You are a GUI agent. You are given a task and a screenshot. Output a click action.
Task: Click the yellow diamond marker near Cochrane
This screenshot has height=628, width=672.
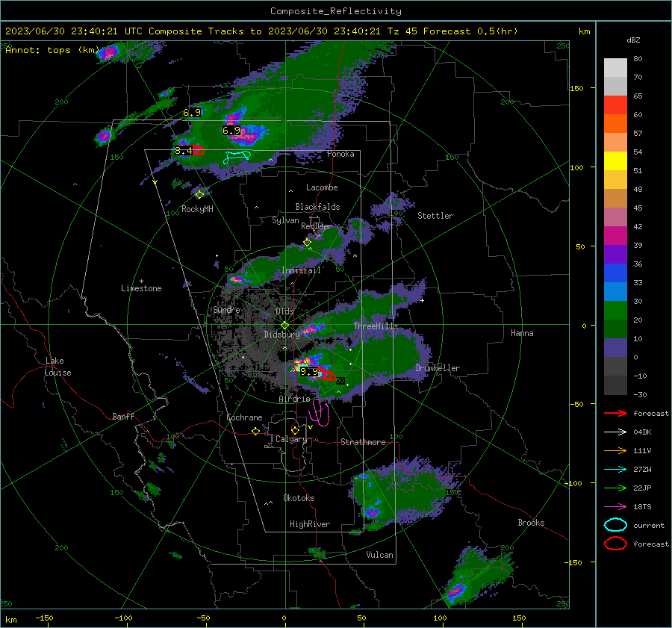pyautogui.click(x=255, y=431)
